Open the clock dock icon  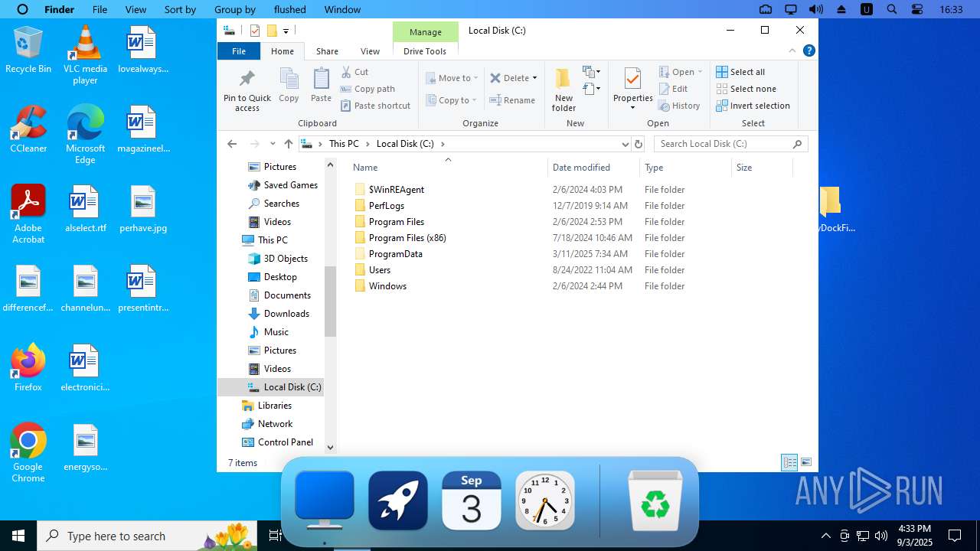[x=545, y=501]
